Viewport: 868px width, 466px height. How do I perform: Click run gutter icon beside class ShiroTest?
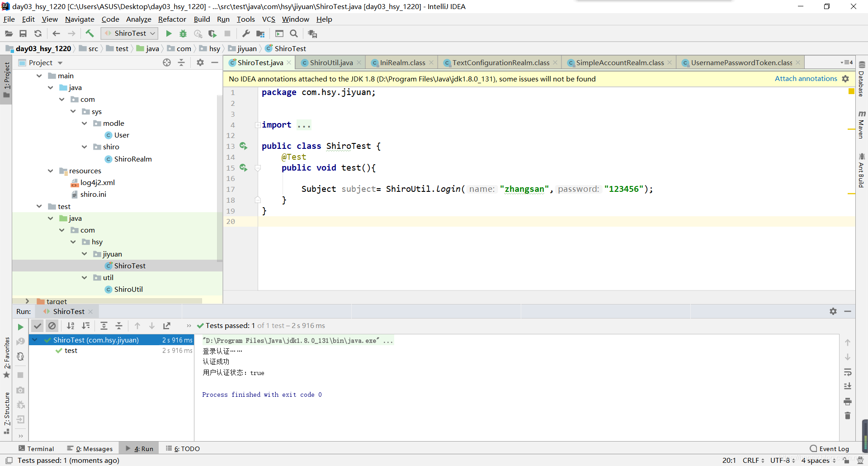pyautogui.click(x=243, y=146)
